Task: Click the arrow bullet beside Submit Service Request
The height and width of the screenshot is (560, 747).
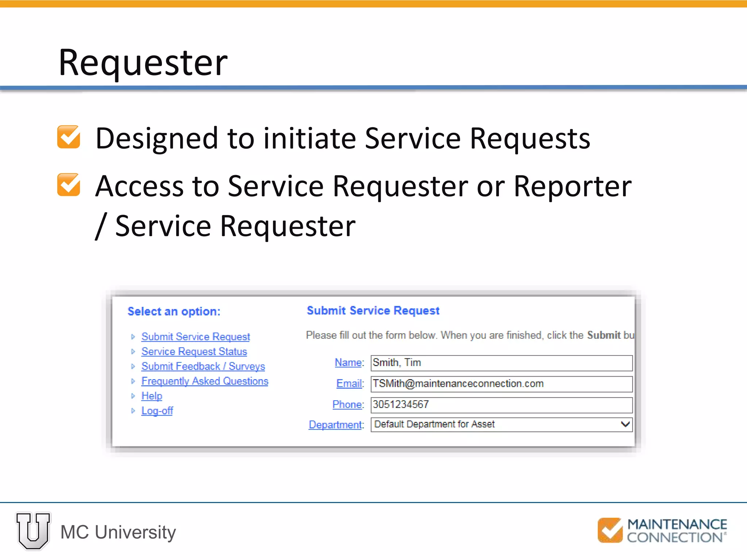Action: tap(133, 337)
